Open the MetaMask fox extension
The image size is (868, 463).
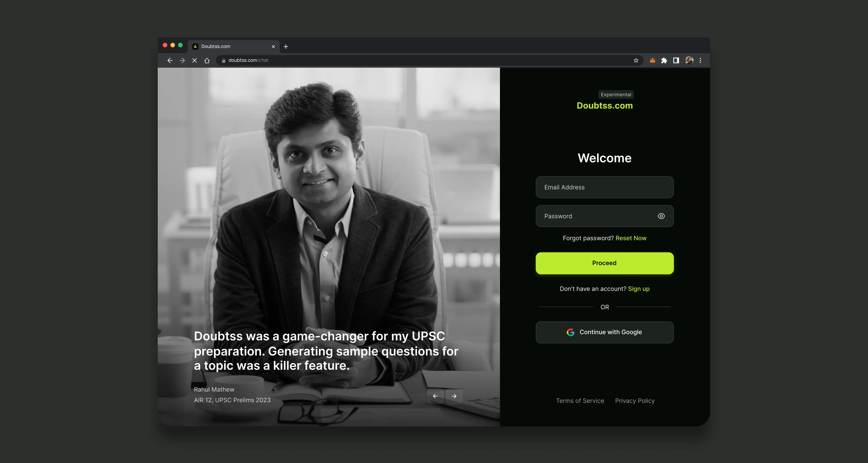coord(652,61)
